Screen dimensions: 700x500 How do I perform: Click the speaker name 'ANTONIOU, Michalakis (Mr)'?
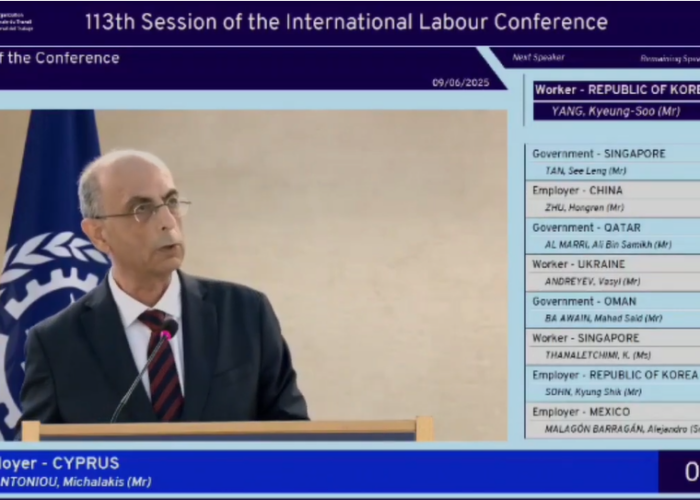point(75,482)
